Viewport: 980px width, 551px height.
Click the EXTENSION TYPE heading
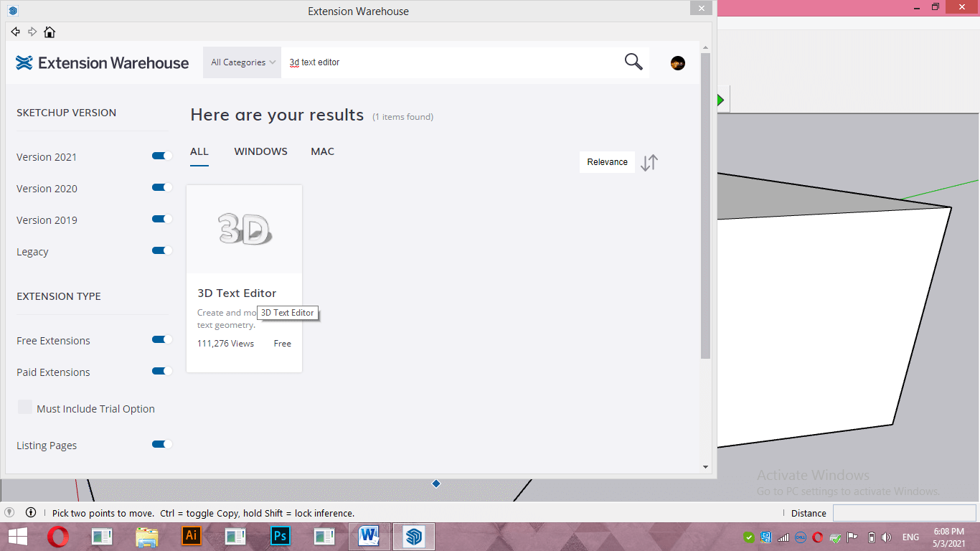(x=59, y=296)
